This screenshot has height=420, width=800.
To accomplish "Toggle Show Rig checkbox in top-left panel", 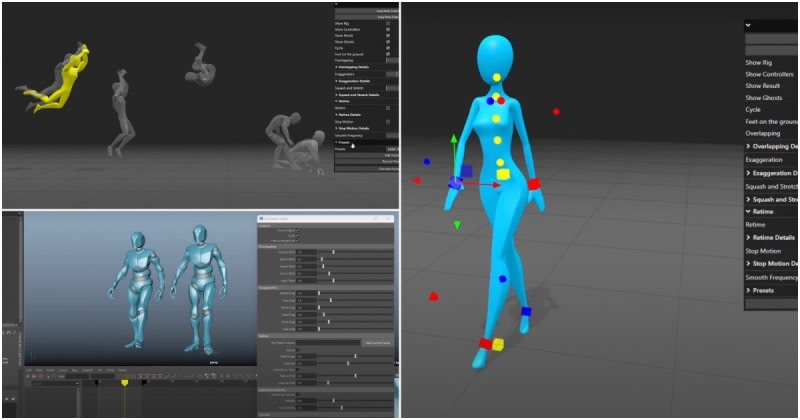I will [387, 23].
